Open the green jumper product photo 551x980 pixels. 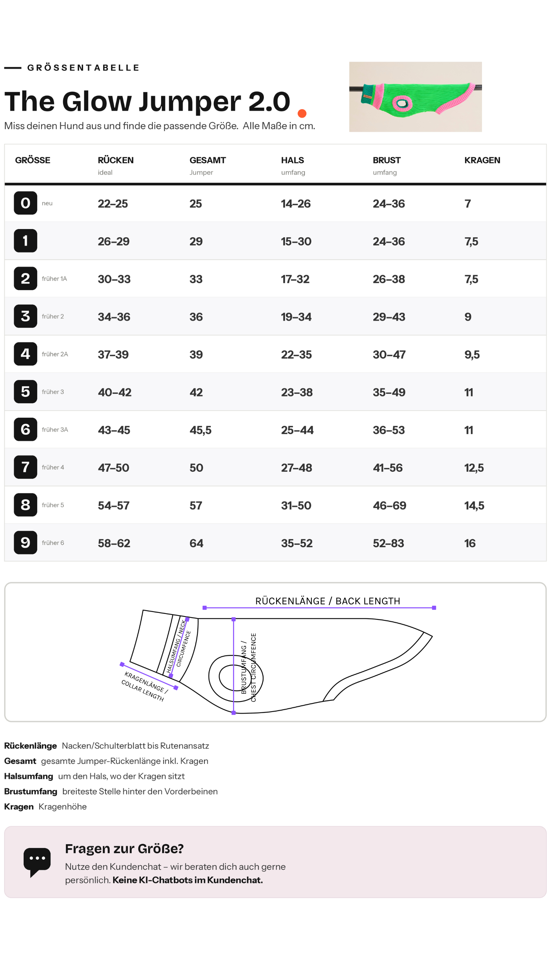(x=415, y=97)
